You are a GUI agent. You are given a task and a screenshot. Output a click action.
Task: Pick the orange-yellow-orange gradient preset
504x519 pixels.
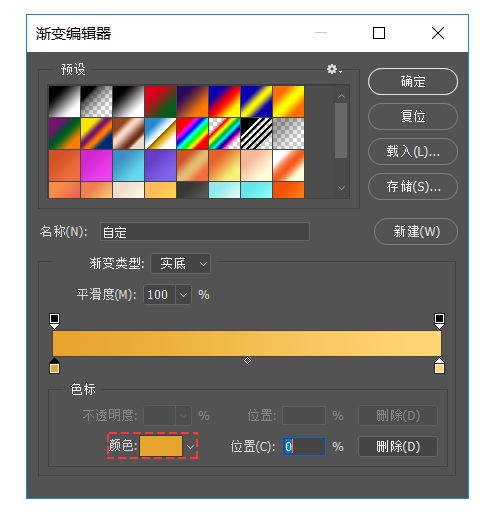289,101
